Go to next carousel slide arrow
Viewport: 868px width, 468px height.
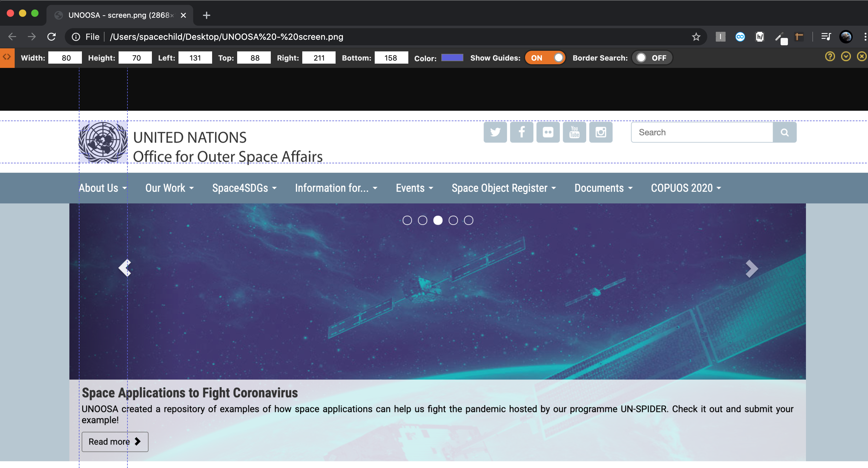click(751, 269)
